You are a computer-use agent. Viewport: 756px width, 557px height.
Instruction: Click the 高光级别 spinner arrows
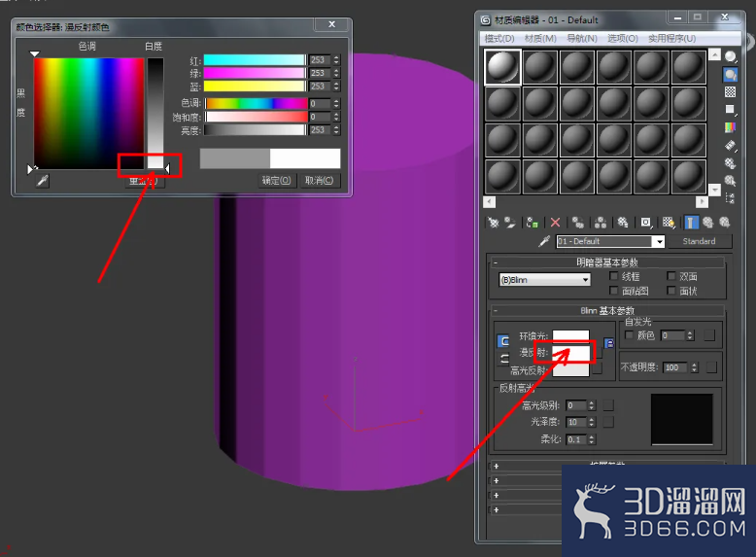(592, 405)
